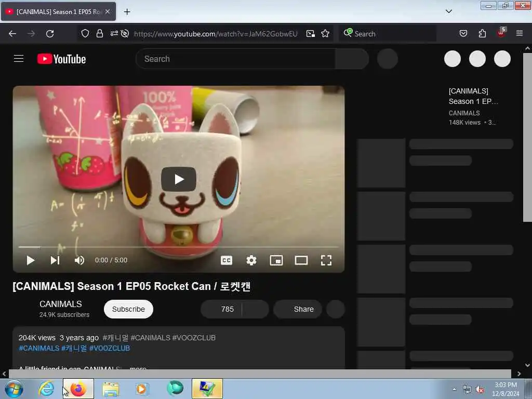Go to the YouTube home logo
This screenshot has height=399, width=532.
pos(61,59)
